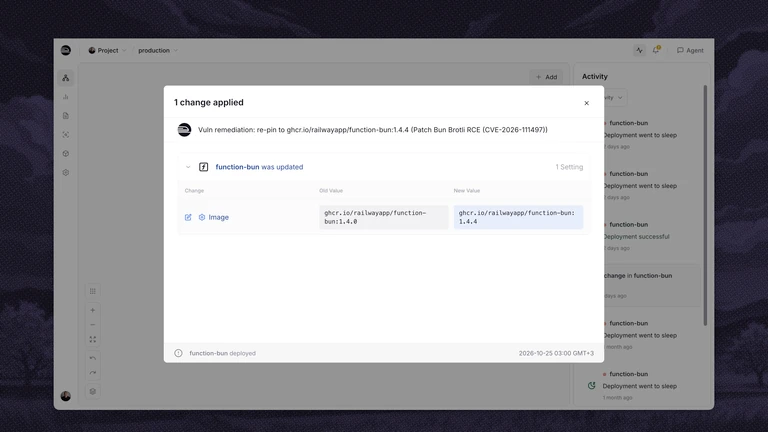This screenshot has width=768, height=432.
Task: Close the '1 change applied' dialog
Action: coord(586,103)
